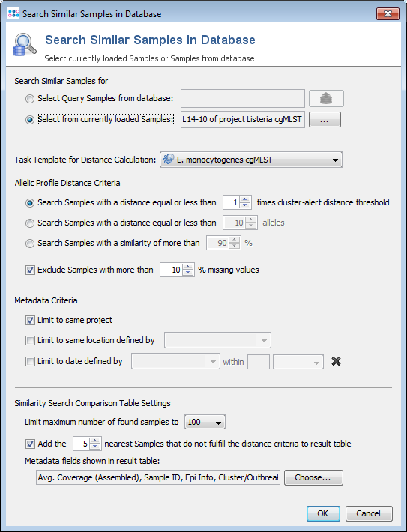Expand the location defined by dropdown
Screen dimensions: 407x532
point(217,340)
